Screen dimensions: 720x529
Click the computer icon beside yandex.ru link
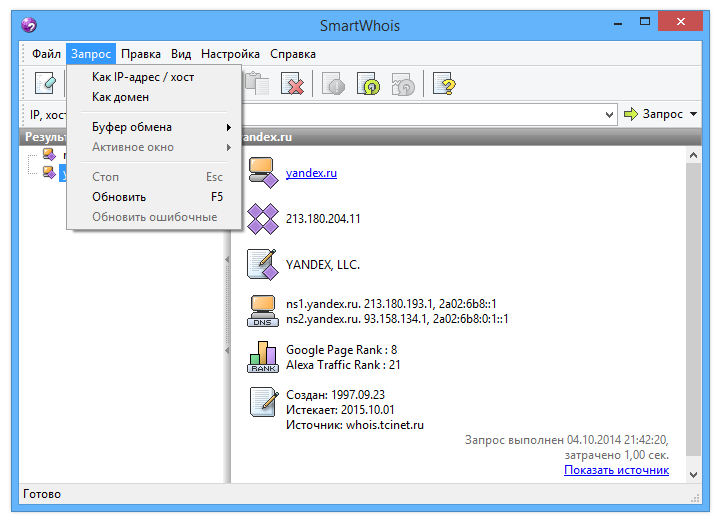(263, 173)
